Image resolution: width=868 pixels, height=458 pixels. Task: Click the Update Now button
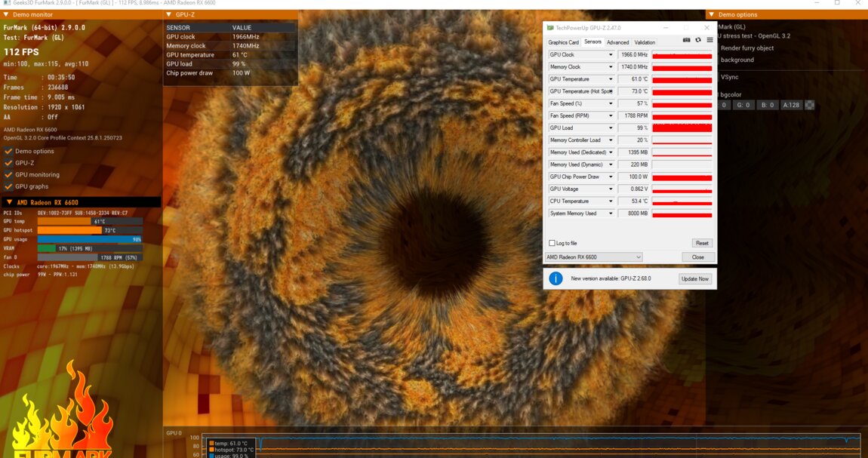tap(694, 278)
